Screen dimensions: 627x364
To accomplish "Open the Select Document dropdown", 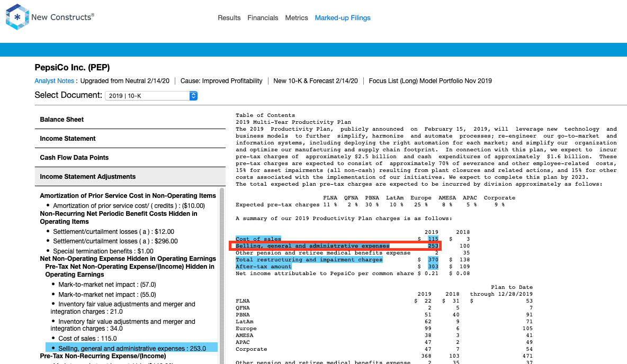I will [x=151, y=96].
